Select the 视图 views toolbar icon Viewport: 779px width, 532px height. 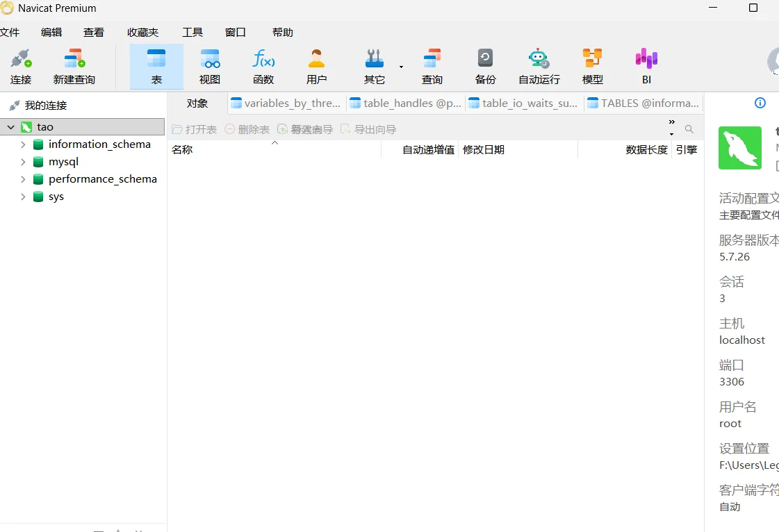coord(210,67)
